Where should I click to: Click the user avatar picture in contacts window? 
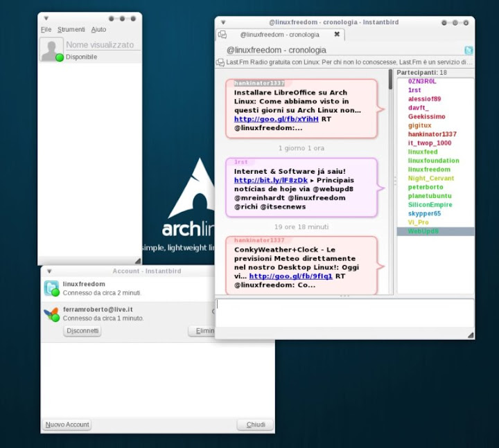tap(51, 49)
